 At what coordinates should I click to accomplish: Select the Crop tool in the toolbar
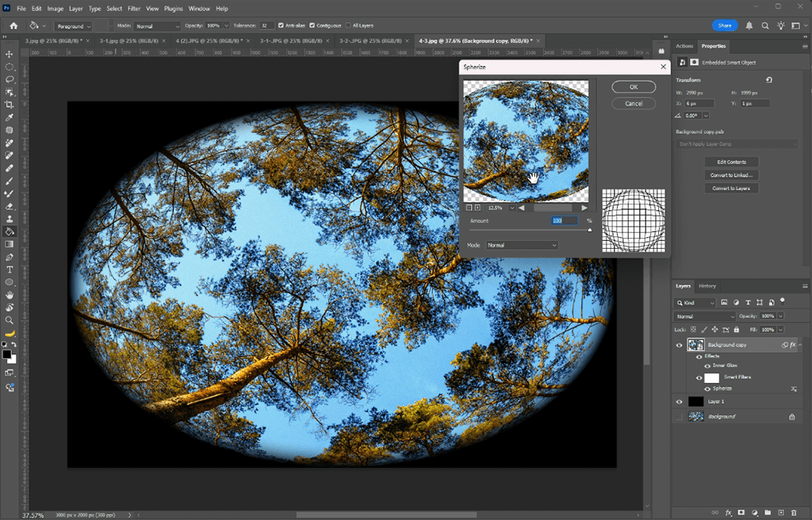click(10, 105)
